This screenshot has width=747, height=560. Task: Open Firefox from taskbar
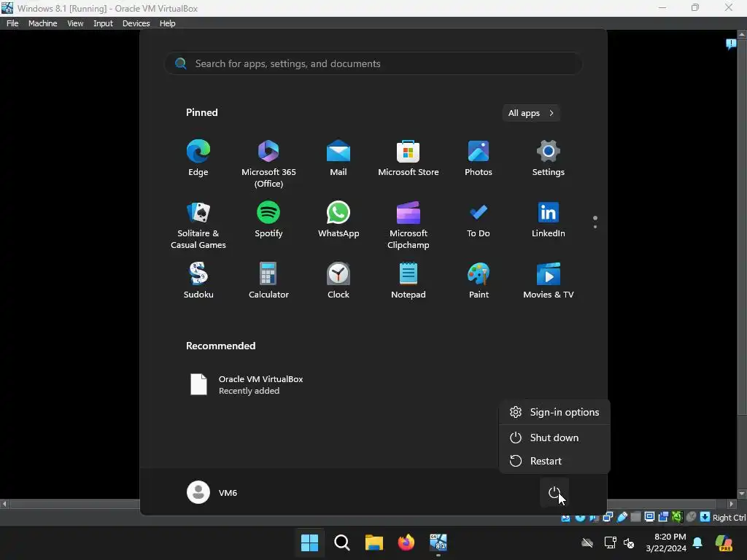[x=406, y=542]
